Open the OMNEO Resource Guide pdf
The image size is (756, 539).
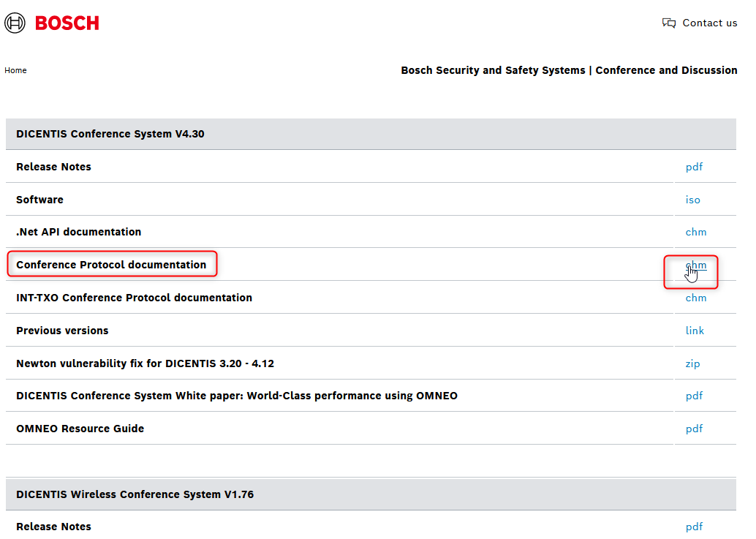(694, 429)
